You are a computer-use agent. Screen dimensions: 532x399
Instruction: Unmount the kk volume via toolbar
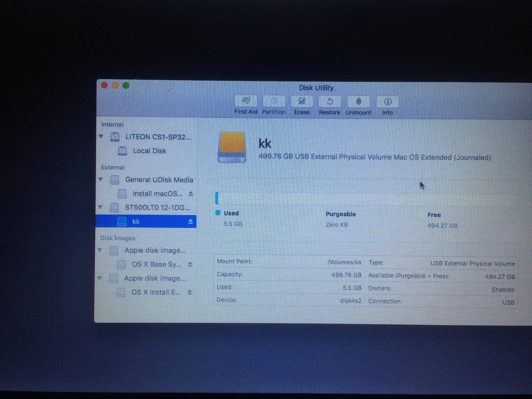coord(359,102)
